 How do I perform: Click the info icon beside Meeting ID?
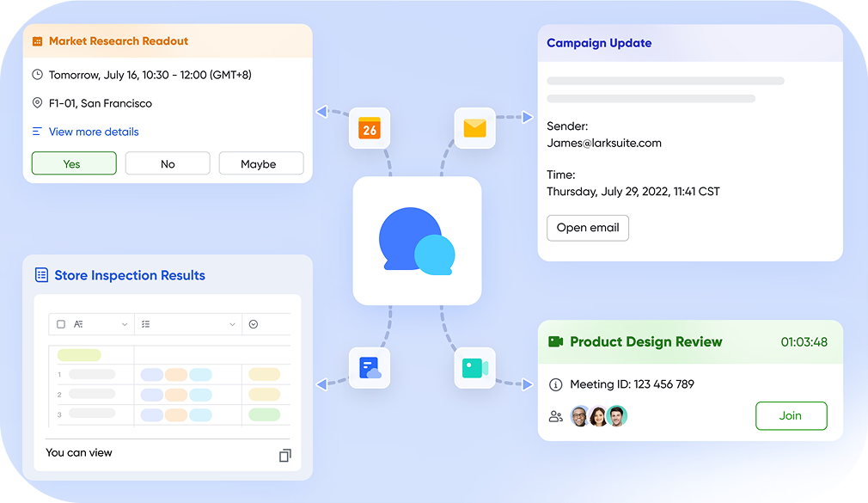555,384
